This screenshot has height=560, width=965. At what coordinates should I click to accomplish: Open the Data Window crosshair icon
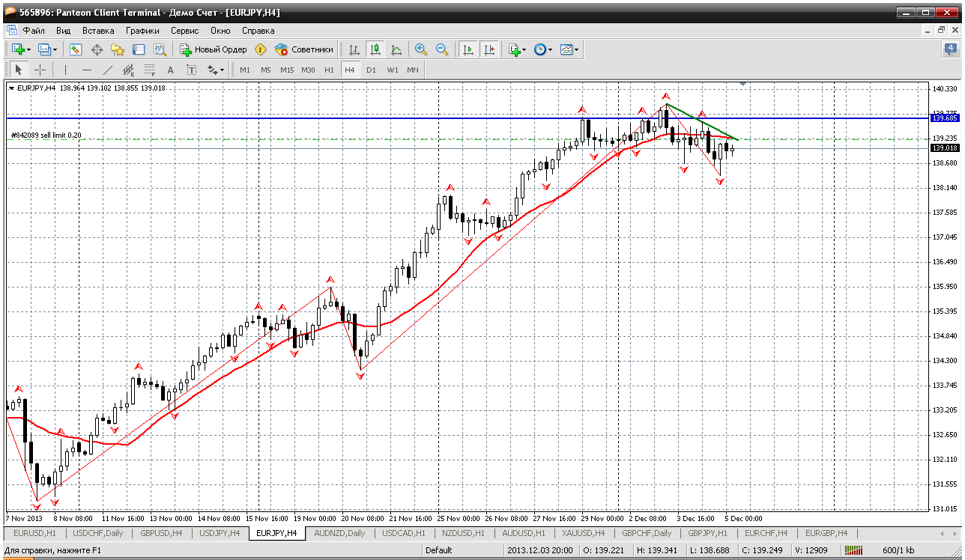97,49
